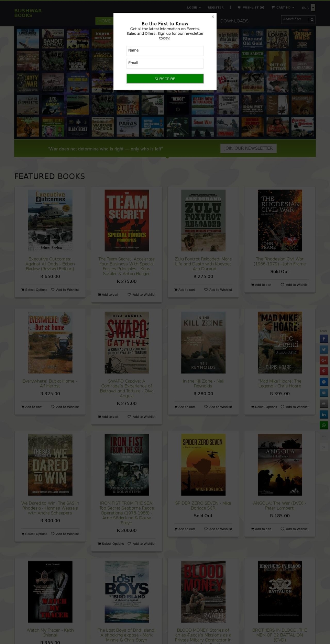The height and width of the screenshot is (644, 330).
Task: Add In the Kill Zone to wishlist
Action: pyautogui.click(x=218, y=407)
